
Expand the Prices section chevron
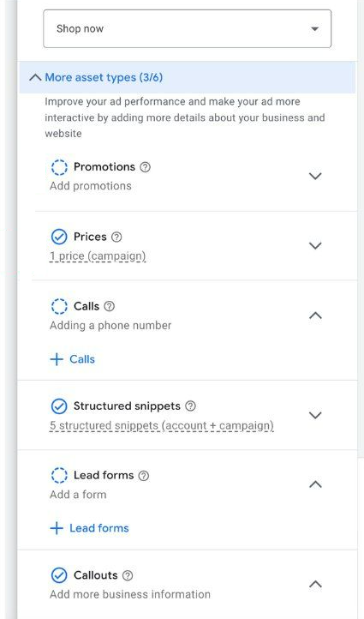(x=315, y=245)
